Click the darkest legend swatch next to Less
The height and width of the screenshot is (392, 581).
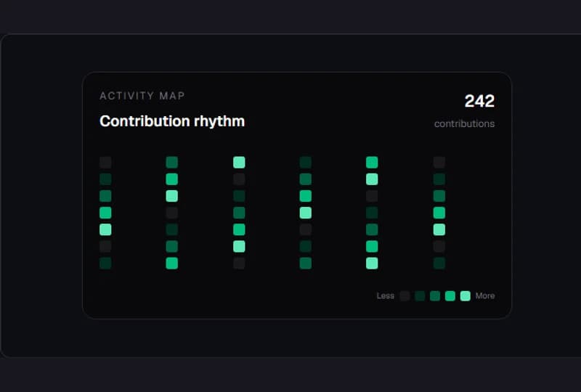pyautogui.click(x=405, y=295)
